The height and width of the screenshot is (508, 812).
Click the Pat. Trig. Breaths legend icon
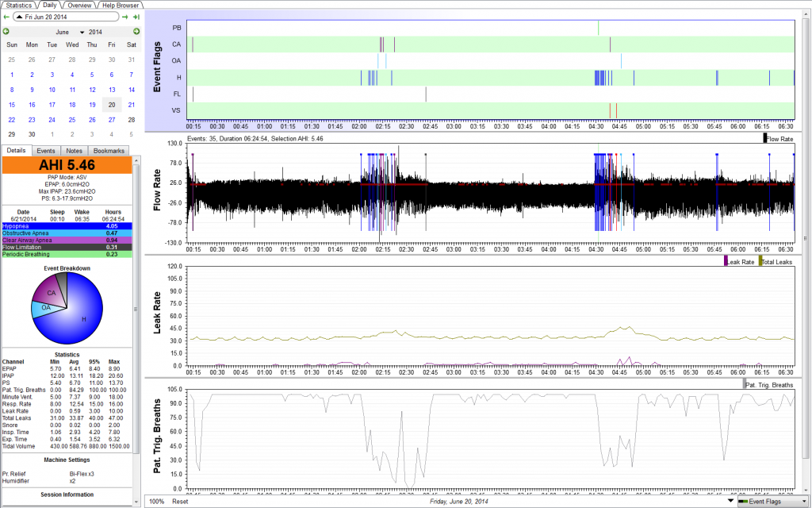pos(745,384)
